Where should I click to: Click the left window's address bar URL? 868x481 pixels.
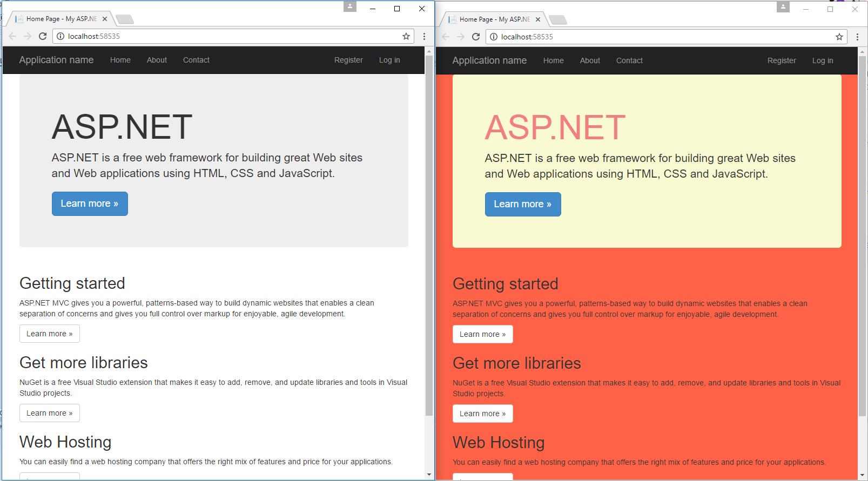(x=94, y=36)
